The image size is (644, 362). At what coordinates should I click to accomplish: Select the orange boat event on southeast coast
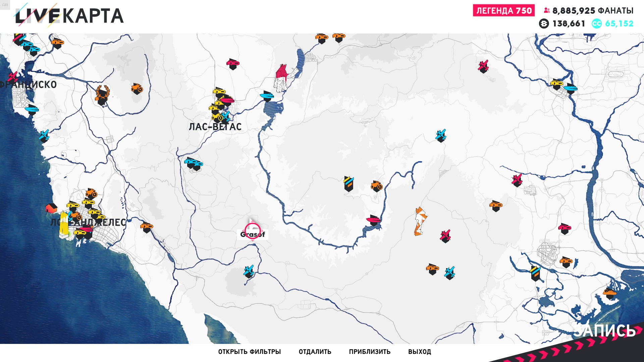point(609,293)
